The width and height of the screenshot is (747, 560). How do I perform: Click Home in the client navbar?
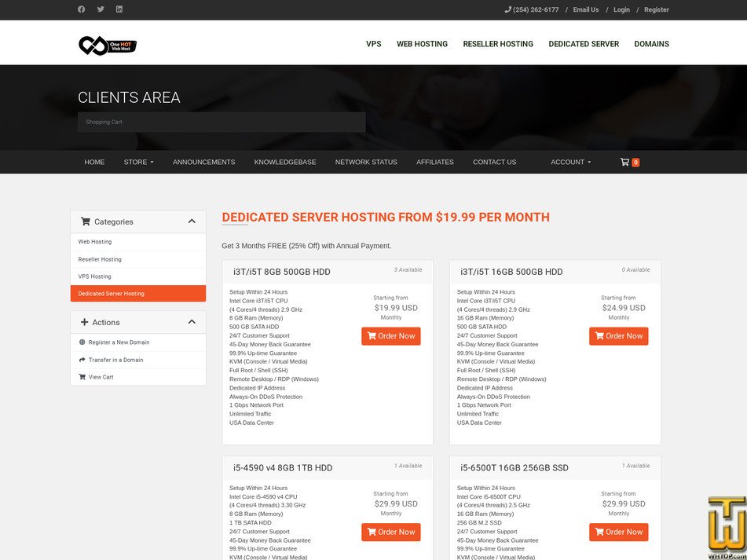point(94,162)
